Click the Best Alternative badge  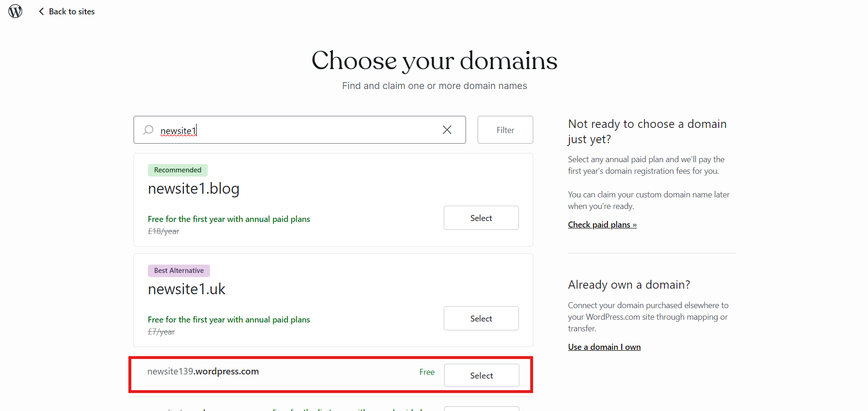179,271
